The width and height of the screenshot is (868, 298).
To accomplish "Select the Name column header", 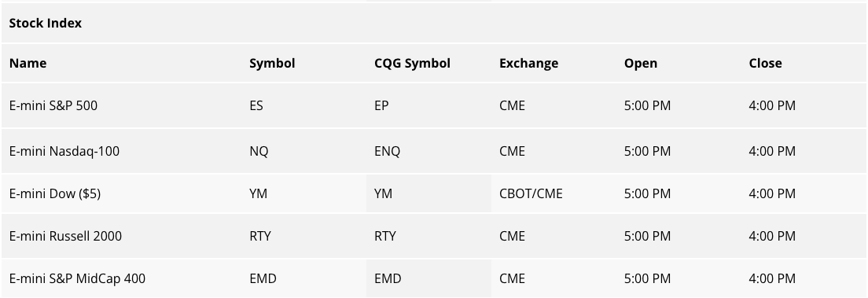I will pos(28,63).
